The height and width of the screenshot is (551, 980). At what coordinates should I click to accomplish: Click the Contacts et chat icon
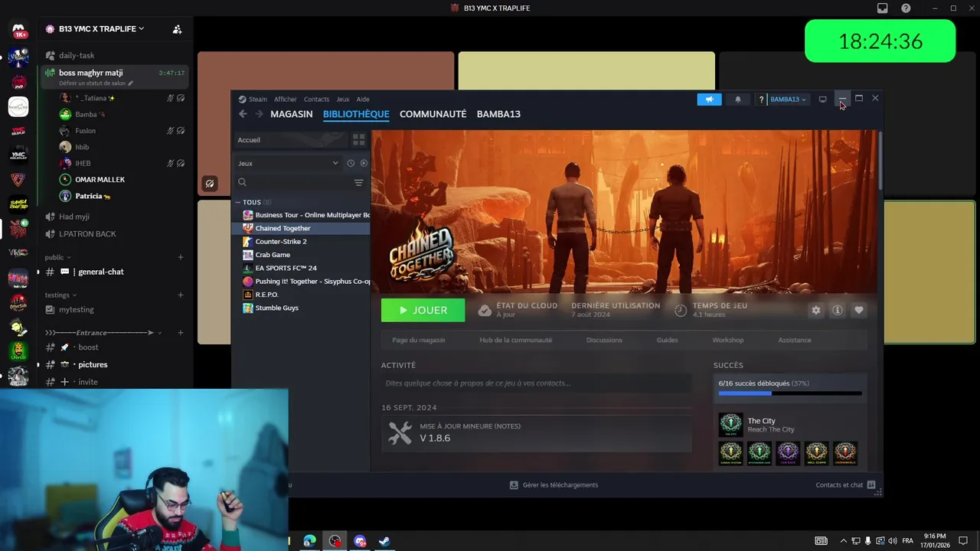coord(871,484)
